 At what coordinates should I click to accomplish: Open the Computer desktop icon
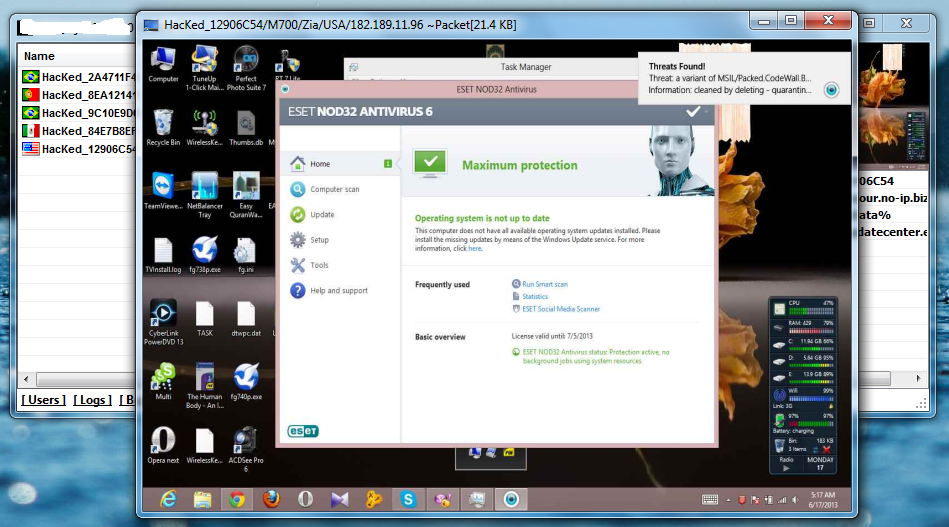163,65
